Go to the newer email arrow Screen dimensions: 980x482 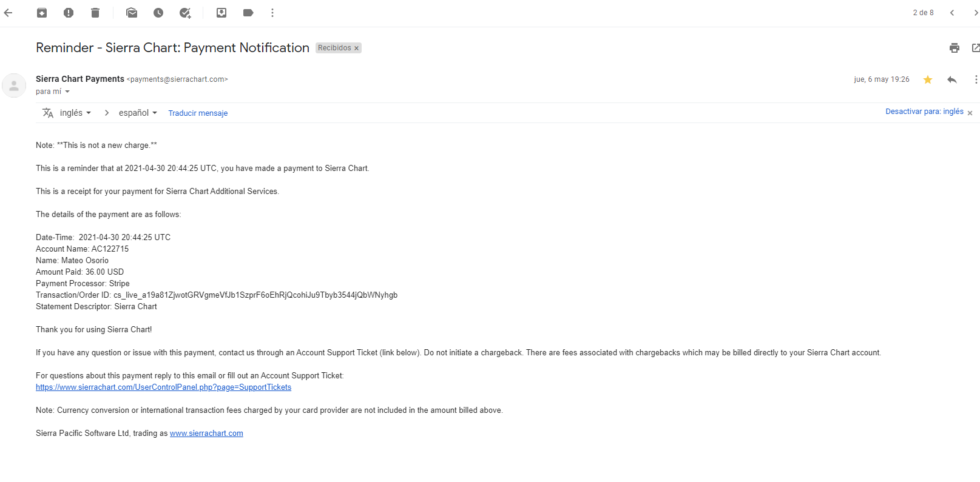(952, 13)
